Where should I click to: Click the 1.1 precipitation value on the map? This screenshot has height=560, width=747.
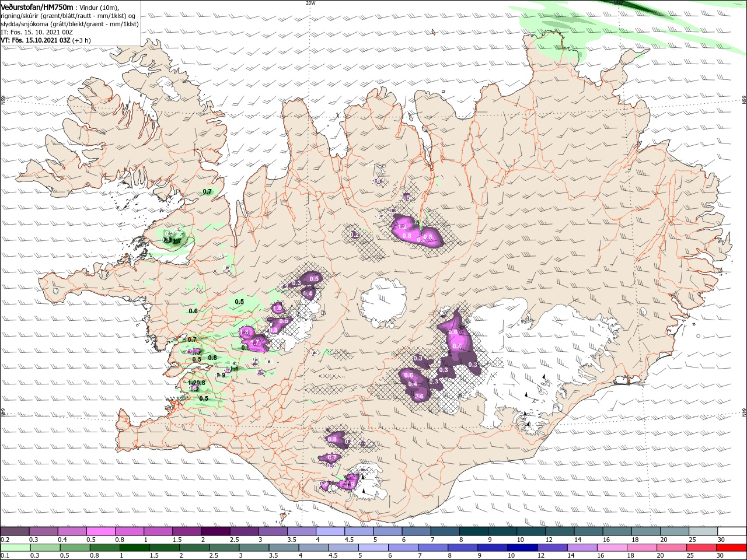[x=234, y=369]
